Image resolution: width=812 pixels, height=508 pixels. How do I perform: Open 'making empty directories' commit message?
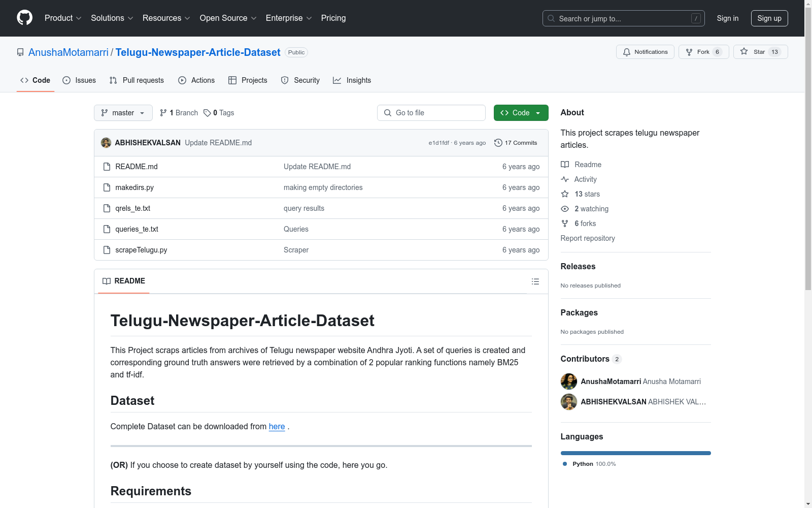point(323,187)
